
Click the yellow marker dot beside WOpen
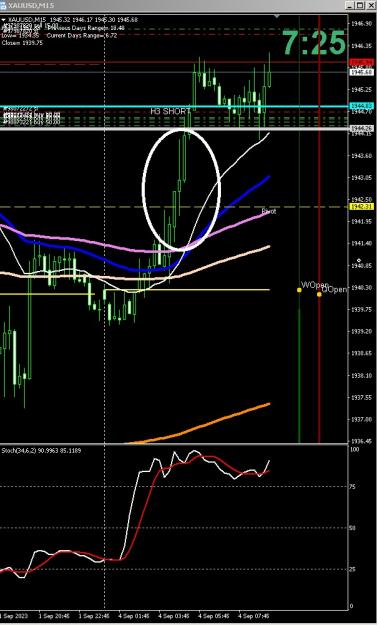pos(299,290)
